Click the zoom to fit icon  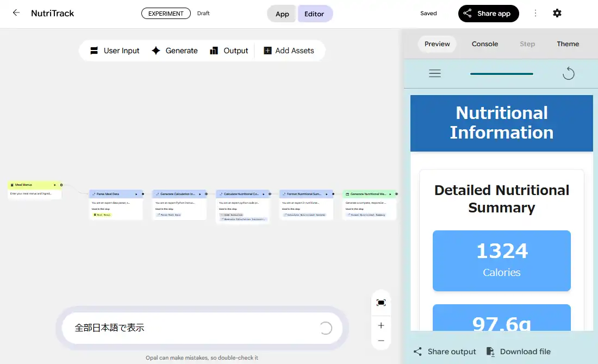pyautogui.click(x=381, y=303)
